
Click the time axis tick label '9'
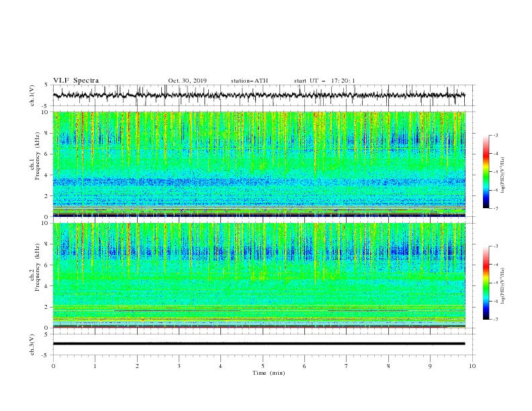coord(430,366)
